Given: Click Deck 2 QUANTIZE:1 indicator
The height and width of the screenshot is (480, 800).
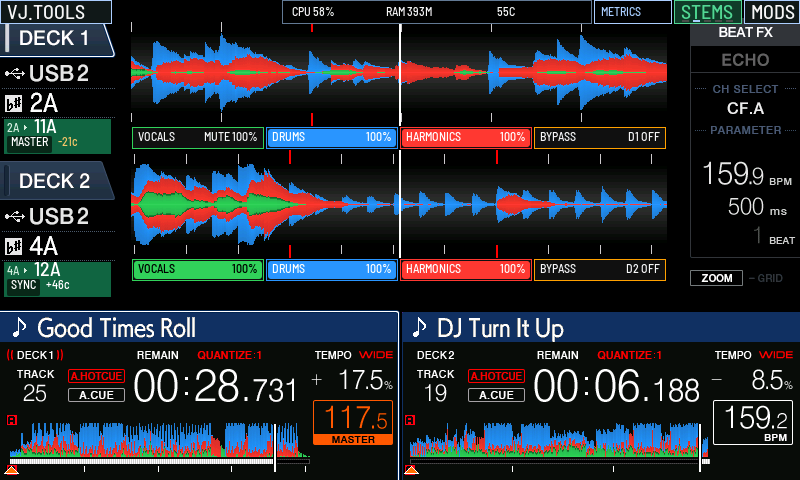Looking at the screenshot, I should pyautogui.click(x=630, y=355).
